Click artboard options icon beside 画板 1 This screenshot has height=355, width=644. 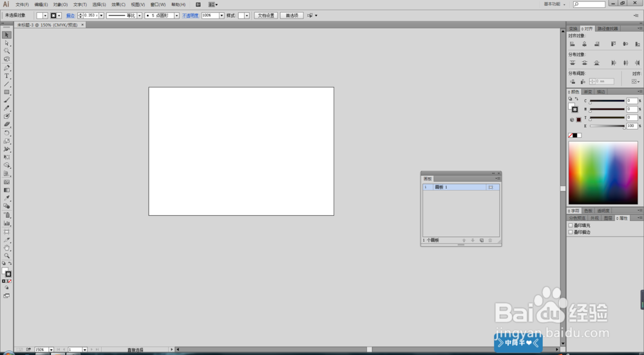(x=490, y=187)
